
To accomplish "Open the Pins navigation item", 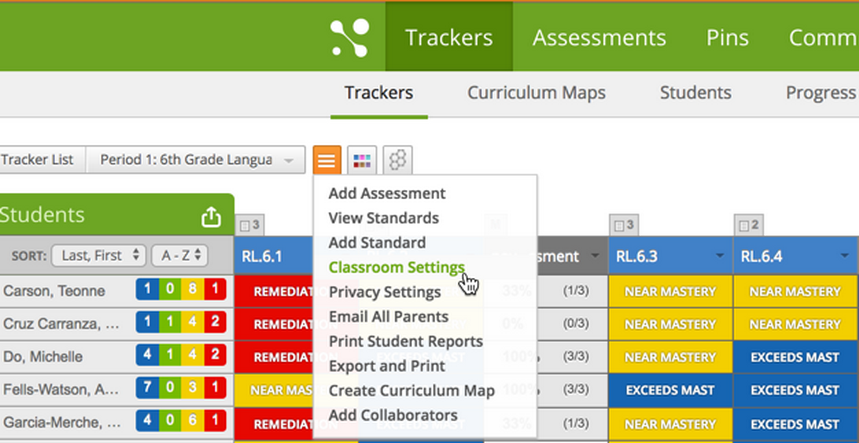I will (x=728, y=37).
